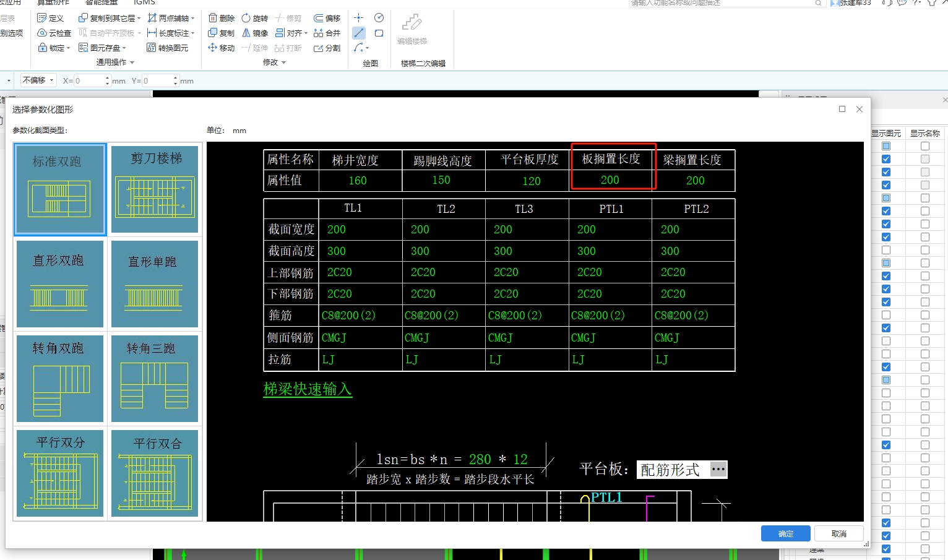Choose the rectangle draw tool in 绘图
948x560 pixels.
click(379, 33)
